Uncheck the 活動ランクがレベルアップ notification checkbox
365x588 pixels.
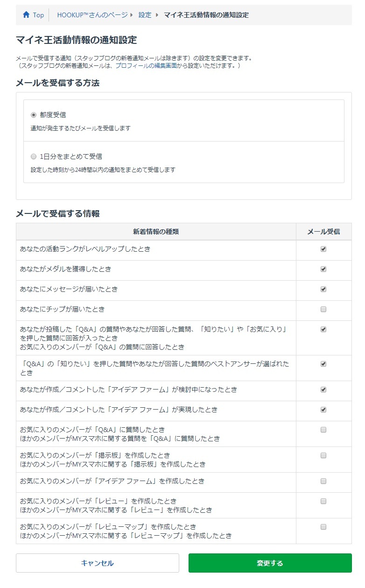coord(323,249)
